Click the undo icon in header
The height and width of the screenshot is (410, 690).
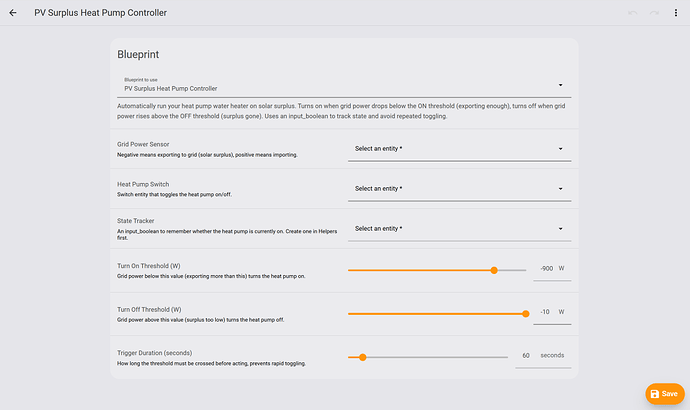click(x=632, y=13)
